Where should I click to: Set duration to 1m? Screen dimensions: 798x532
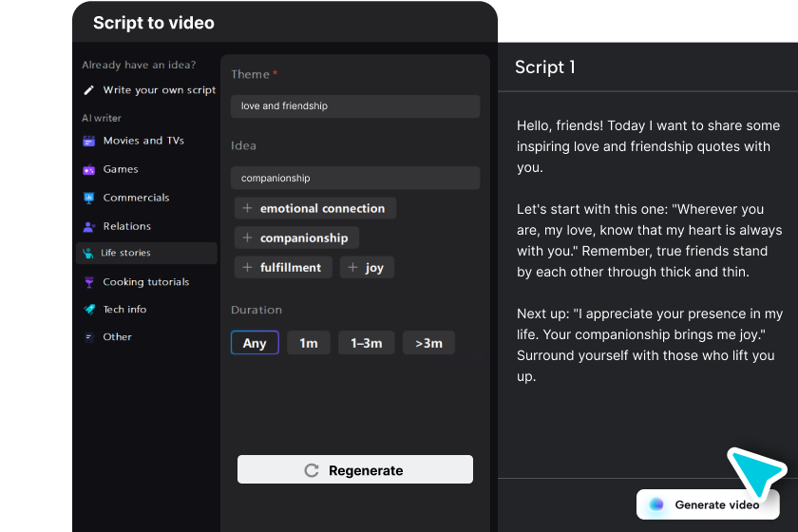click(309, 343)
